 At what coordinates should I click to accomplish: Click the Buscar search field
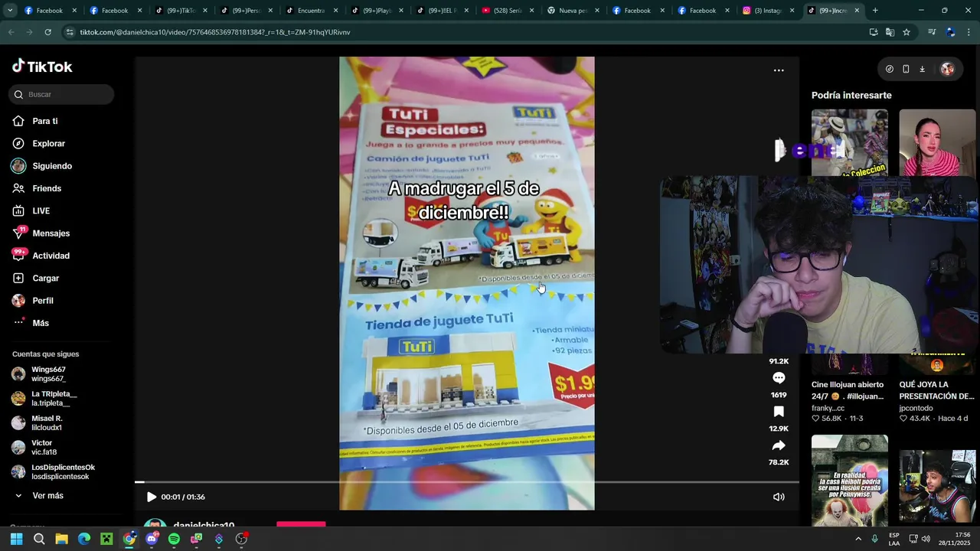point(62,94)
